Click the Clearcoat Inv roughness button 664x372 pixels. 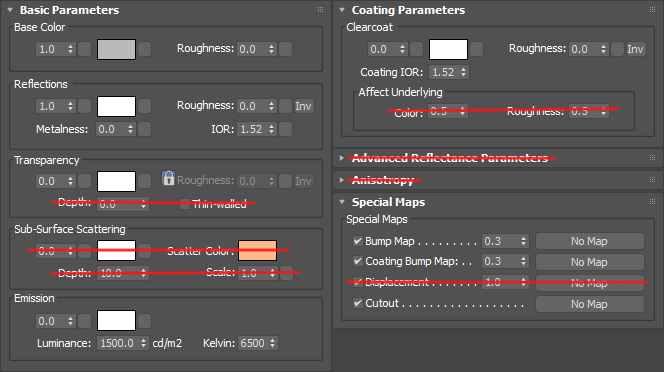(635, 49)
